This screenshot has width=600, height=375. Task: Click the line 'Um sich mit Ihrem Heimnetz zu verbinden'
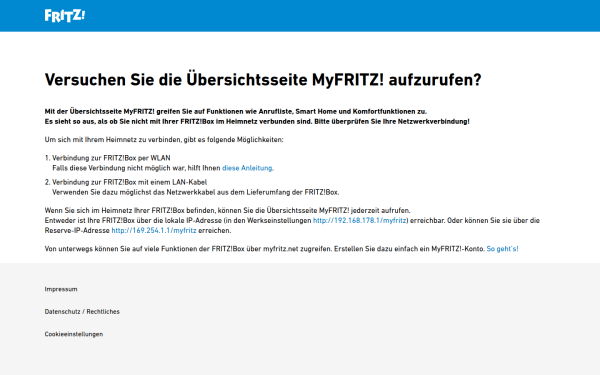164,140
